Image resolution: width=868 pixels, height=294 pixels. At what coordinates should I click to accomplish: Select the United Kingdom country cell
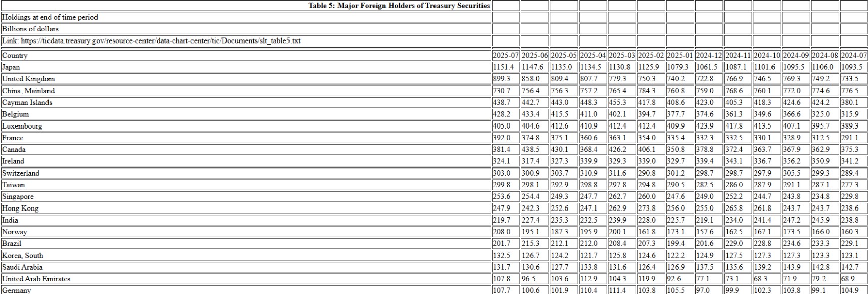28,79
